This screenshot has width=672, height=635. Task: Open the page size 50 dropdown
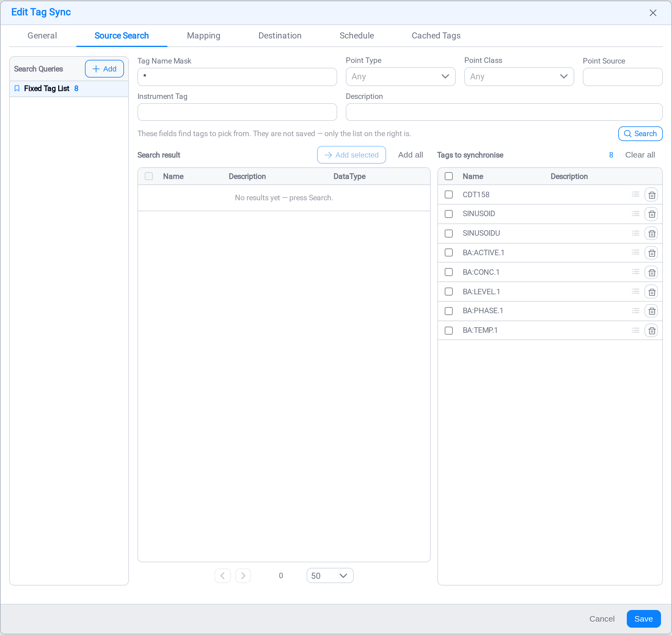point(330,575)
